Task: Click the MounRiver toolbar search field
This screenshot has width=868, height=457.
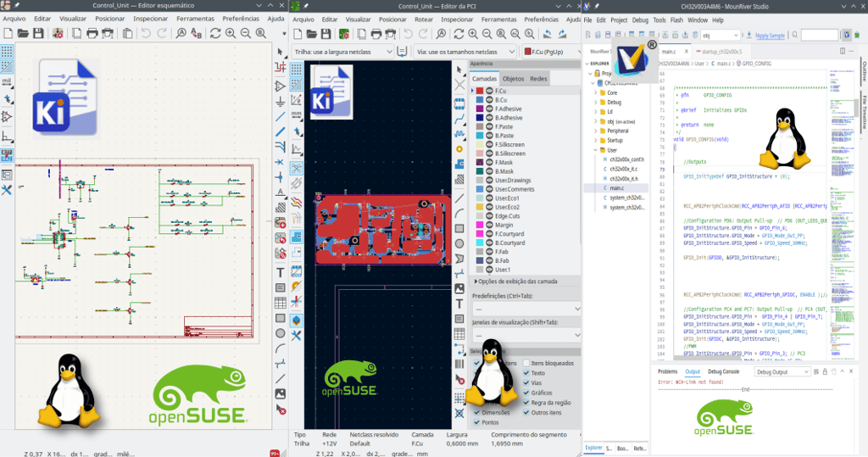Action: 820,35
